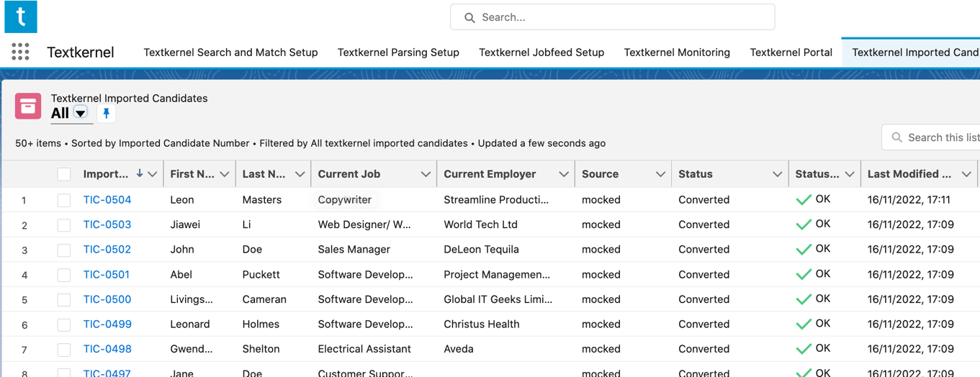Viewport: 980px width, 377px height.
Task: Select the checkbox for TIC-0503
Action: [64, 225]
